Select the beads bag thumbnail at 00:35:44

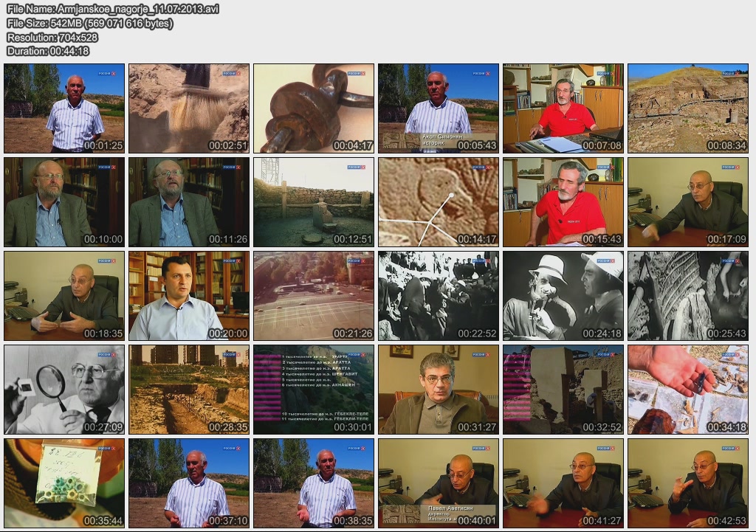click(x=64, y=483)
